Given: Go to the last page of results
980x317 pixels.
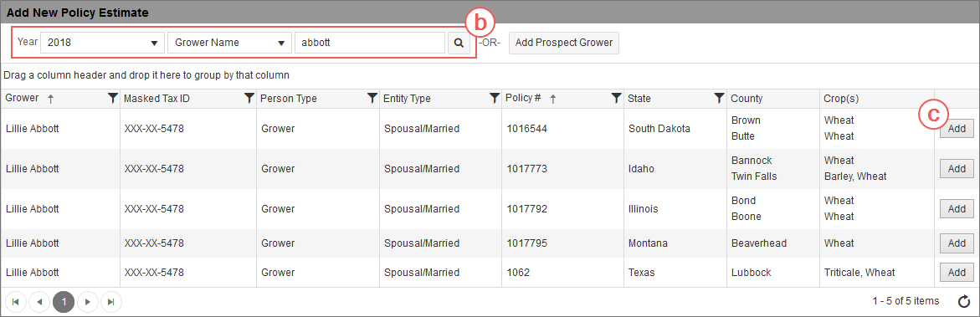Looking at the screenshot, I should (111, 302).
